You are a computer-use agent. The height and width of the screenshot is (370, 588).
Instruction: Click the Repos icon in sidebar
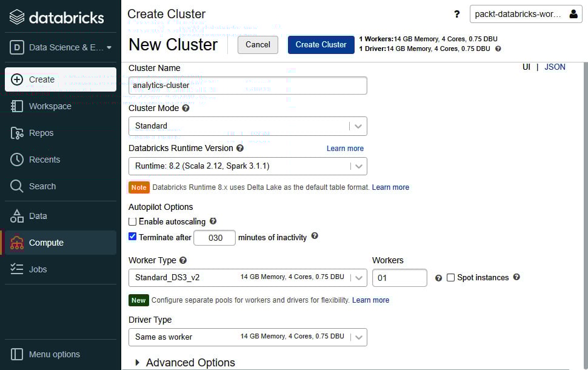17,133
